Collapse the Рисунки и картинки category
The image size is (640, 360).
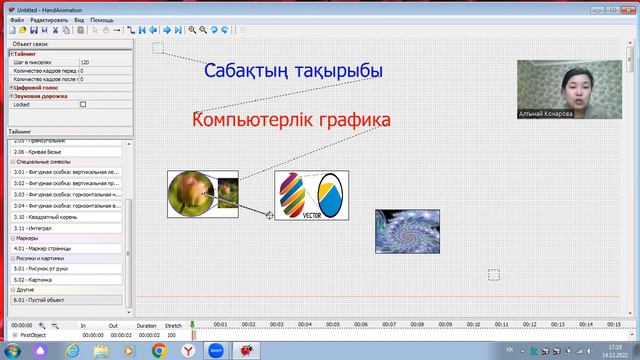tap(13, 258)
